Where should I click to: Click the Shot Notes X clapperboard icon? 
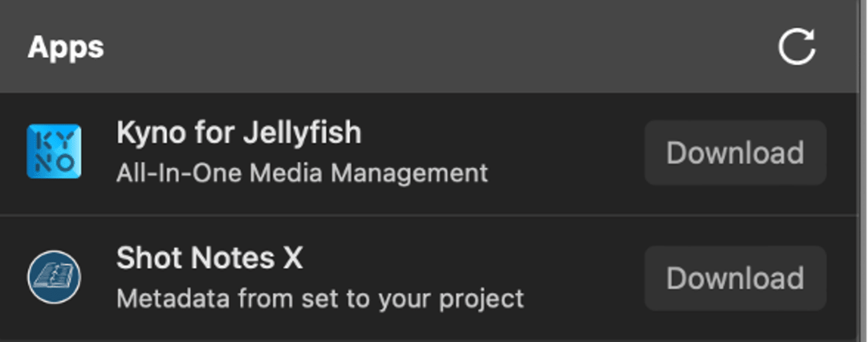pyautogui.click(x=54, y=277)
